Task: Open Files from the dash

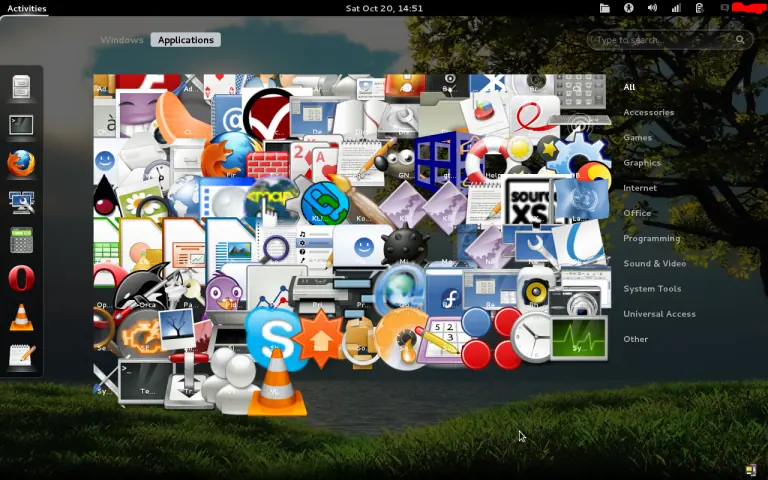Action: pyautogui.click(x=21, y=87)
